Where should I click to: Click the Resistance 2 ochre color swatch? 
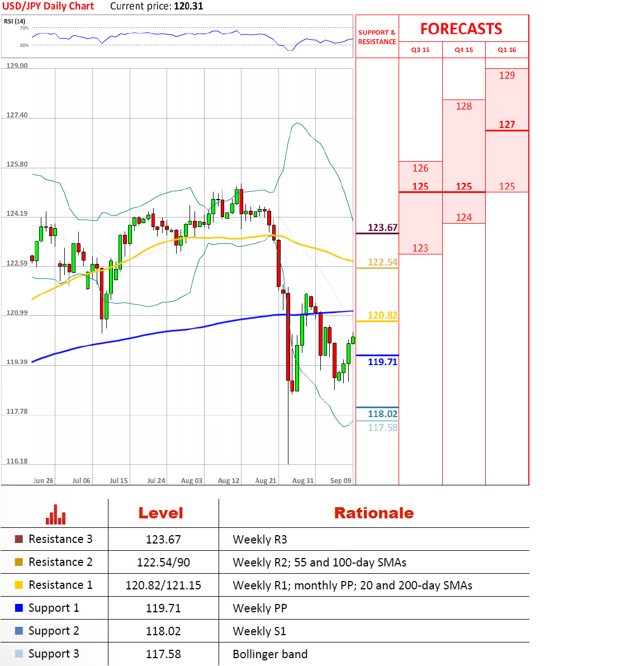coord(18,562)
